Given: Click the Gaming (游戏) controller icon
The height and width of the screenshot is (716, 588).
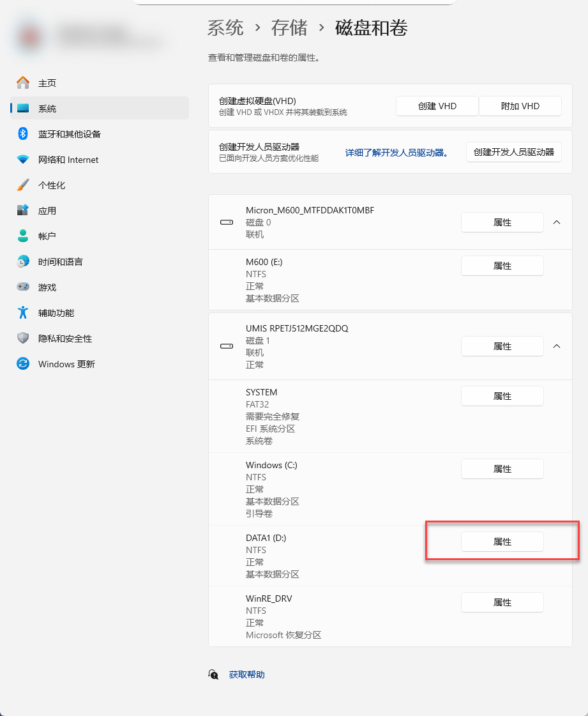Looking at the screenshot, I should coord(23,287).
